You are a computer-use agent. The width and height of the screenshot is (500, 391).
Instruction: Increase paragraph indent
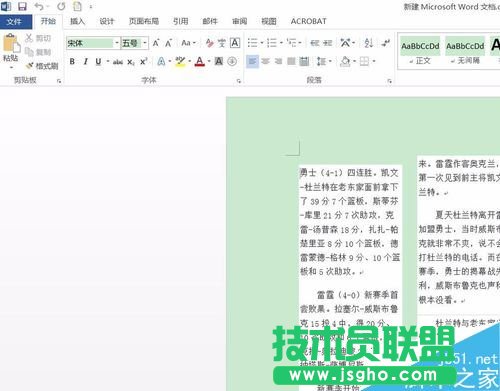(328, 43)
